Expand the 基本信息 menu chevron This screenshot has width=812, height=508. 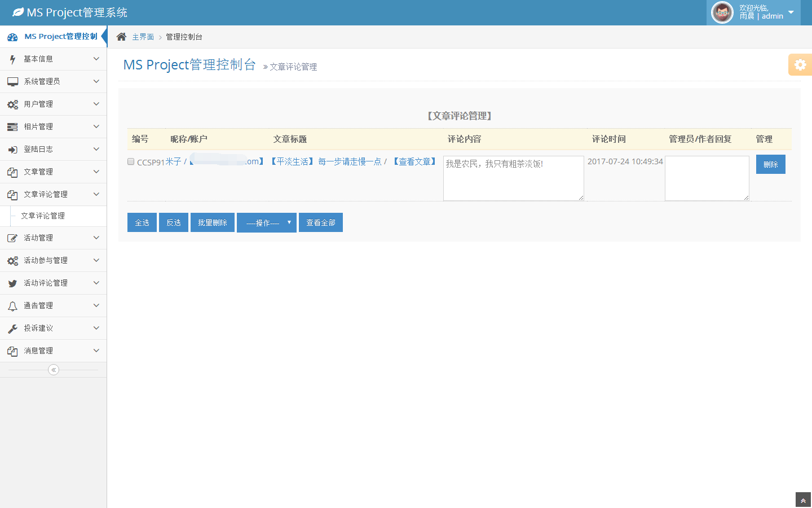pos(96,59)
